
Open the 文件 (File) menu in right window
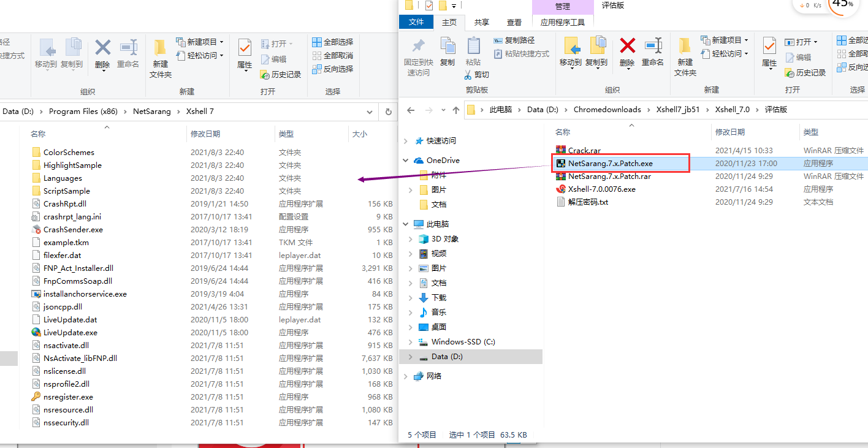click(416, 21)
